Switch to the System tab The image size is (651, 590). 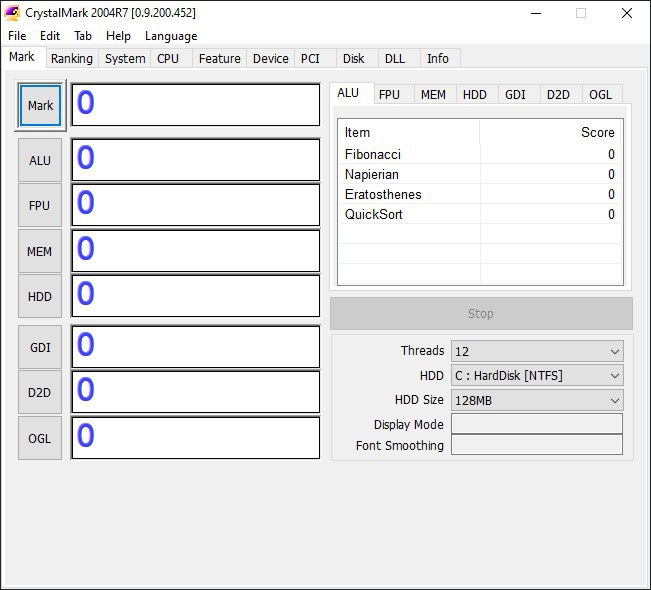pyautogui.click(x=125, y=59)
